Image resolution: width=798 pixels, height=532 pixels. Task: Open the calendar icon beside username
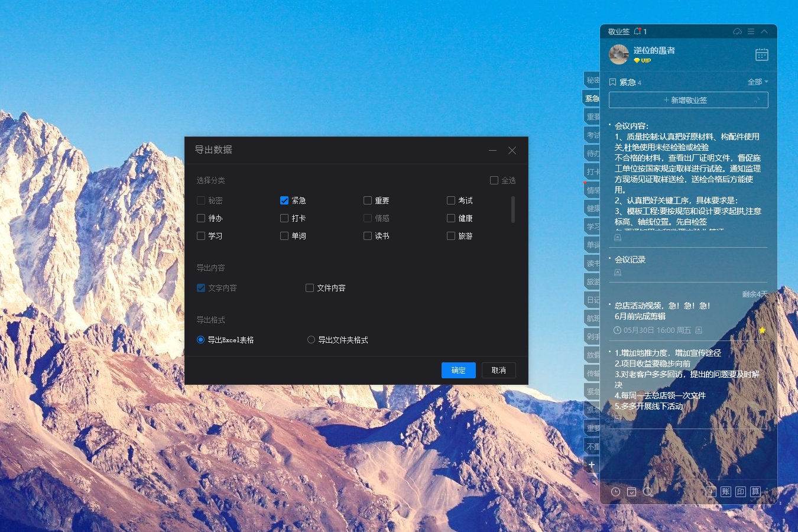pos(761,55)
